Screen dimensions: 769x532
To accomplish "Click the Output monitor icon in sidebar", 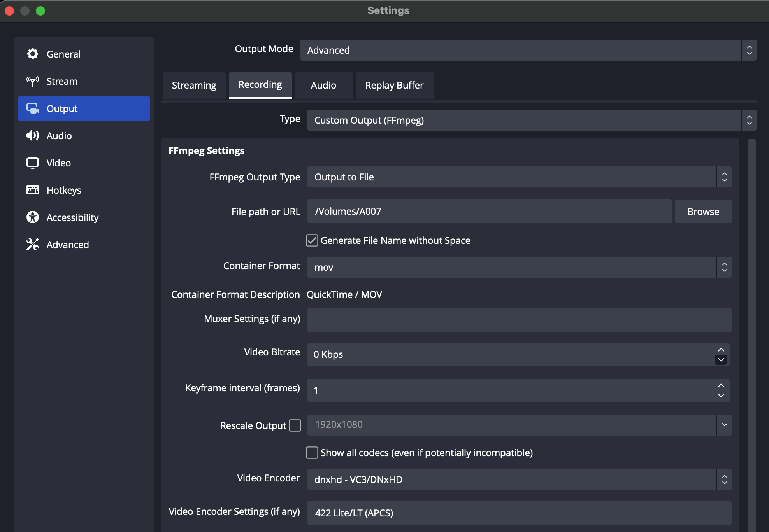I will (x=33, y=108).
